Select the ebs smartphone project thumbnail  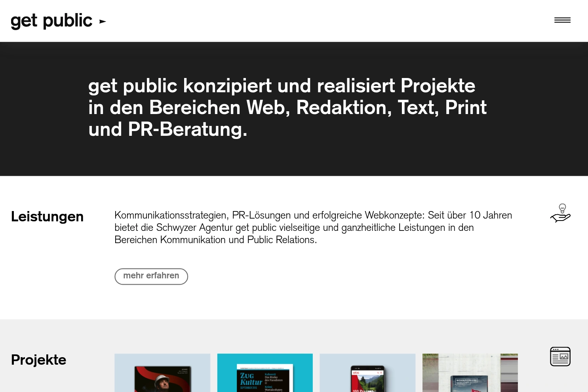(367, 373)
